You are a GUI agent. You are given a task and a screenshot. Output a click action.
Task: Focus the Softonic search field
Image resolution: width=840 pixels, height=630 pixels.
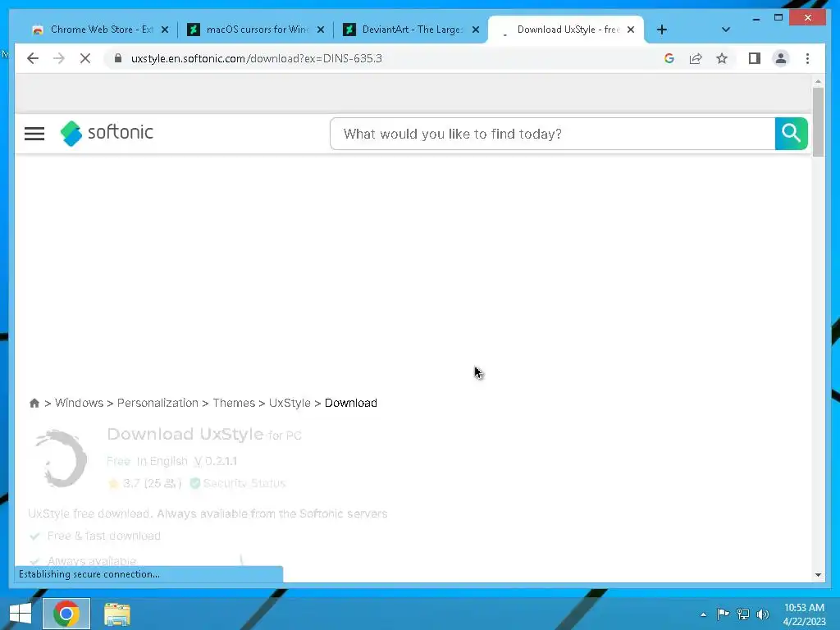pyautogui.click(x=552, y=134)
